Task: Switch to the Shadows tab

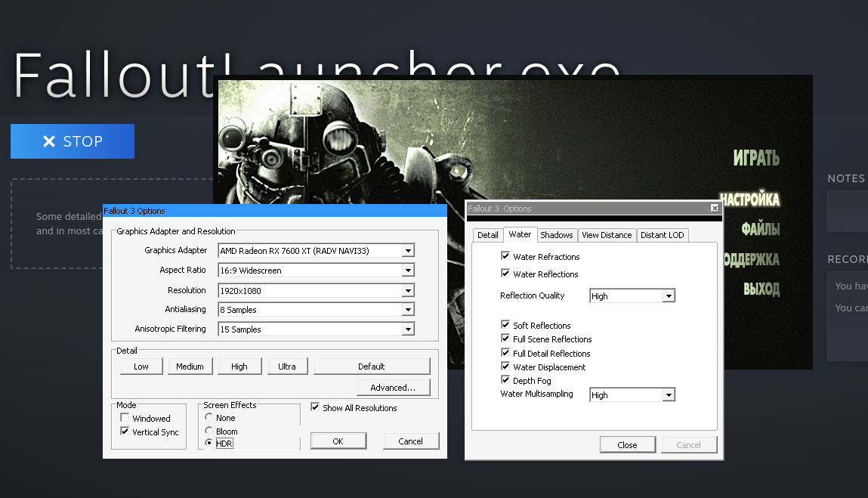Action: pos(556,235)
